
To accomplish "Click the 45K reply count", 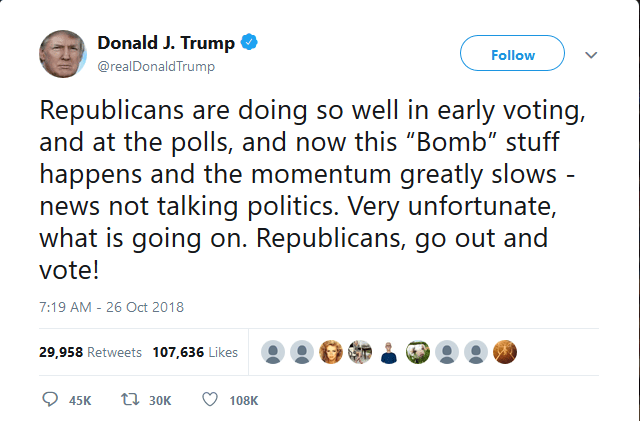I will tap(80, 400).
